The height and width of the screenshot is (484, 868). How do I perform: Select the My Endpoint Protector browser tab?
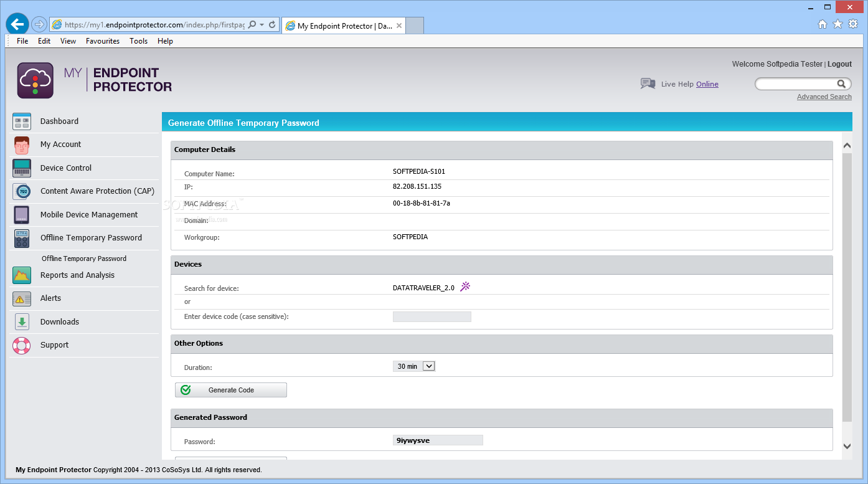point(344,26)
